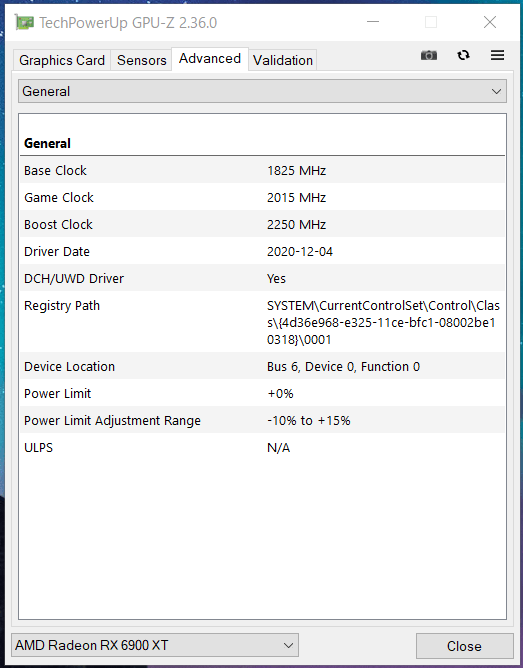Click the SYSTEM\CurrentControlSet registry path value
The width and height of the screenshot is (523, 668).
(x=383, y=322)
